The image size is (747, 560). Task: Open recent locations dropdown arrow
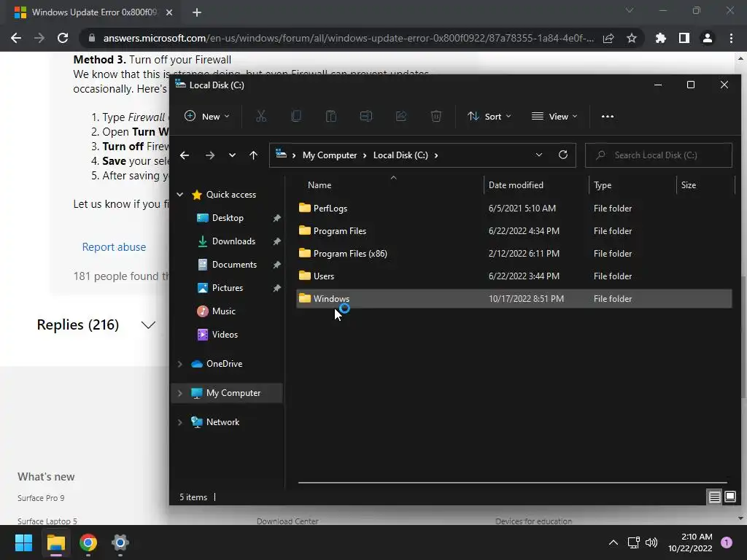pos(232,155)
